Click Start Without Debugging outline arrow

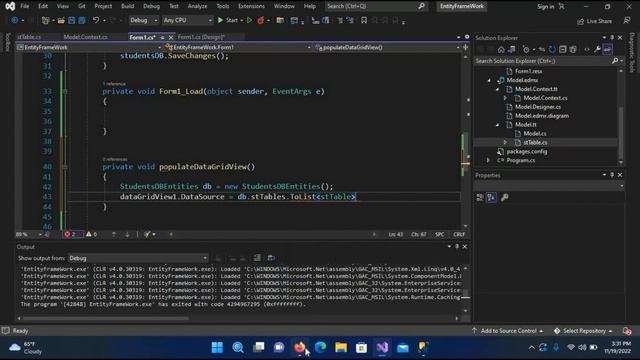(249, 20)
